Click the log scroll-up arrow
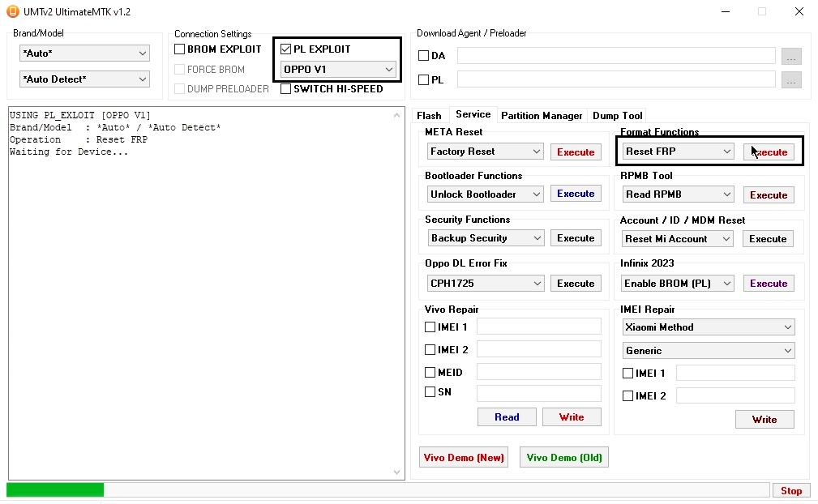The image size is (818, 504). coord(396,115)
